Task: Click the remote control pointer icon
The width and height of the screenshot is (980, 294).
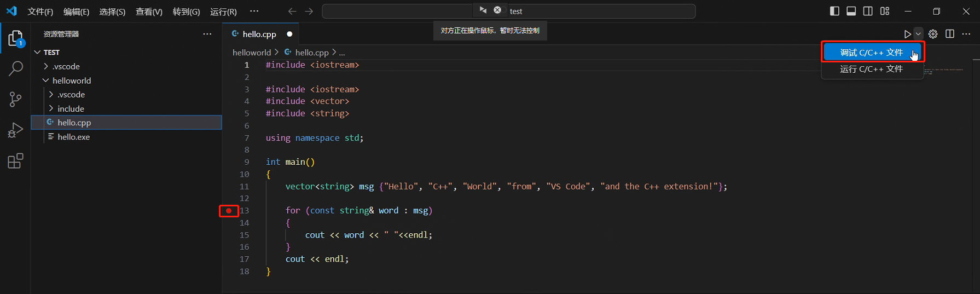Action: pos(483,10)
